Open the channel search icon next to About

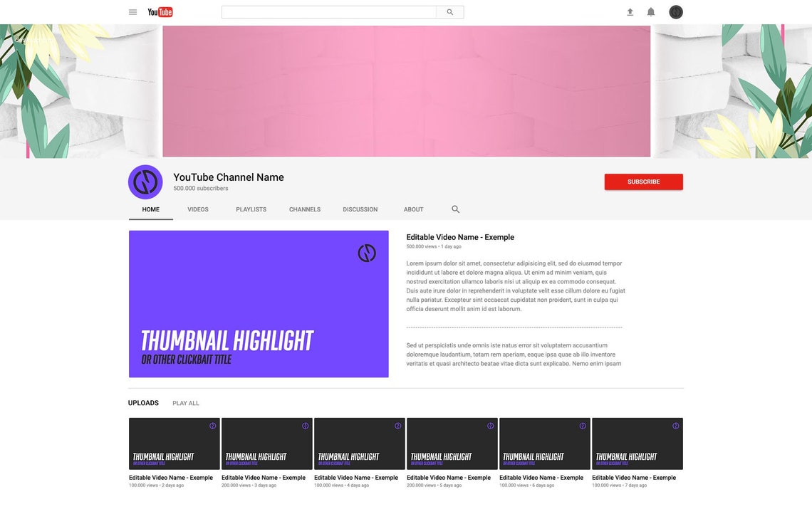(x=454, y=209)
